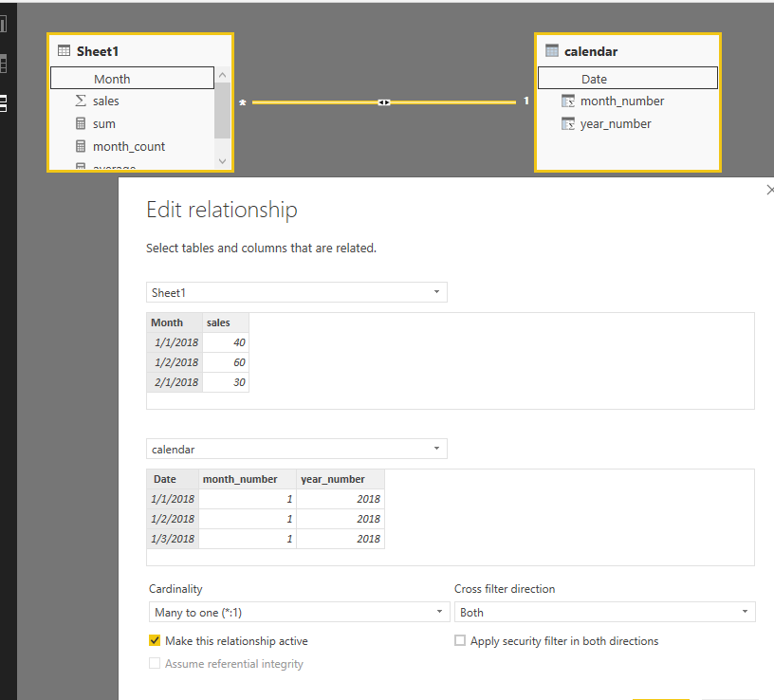The image size is (774, 700).
Task: Click the Sheet1 table icon in header
Action: [64, 51]
